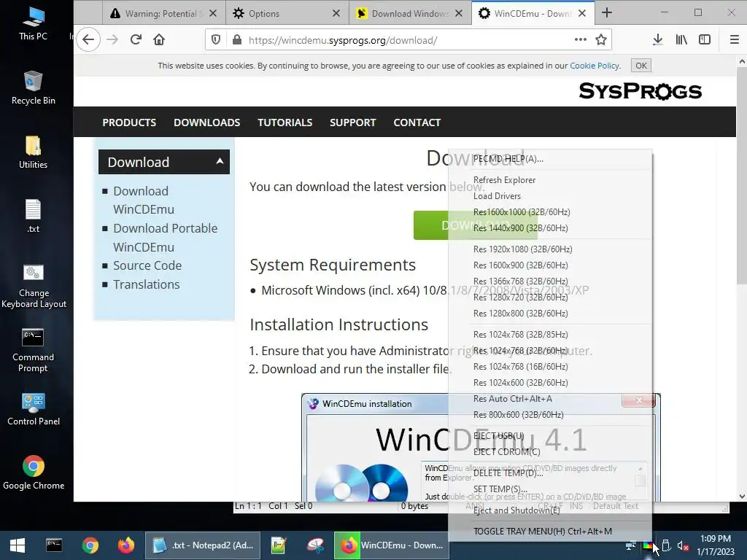The image size is (747, 560).
Task: Open This PC desktop icon
Action: click(33, 24)
